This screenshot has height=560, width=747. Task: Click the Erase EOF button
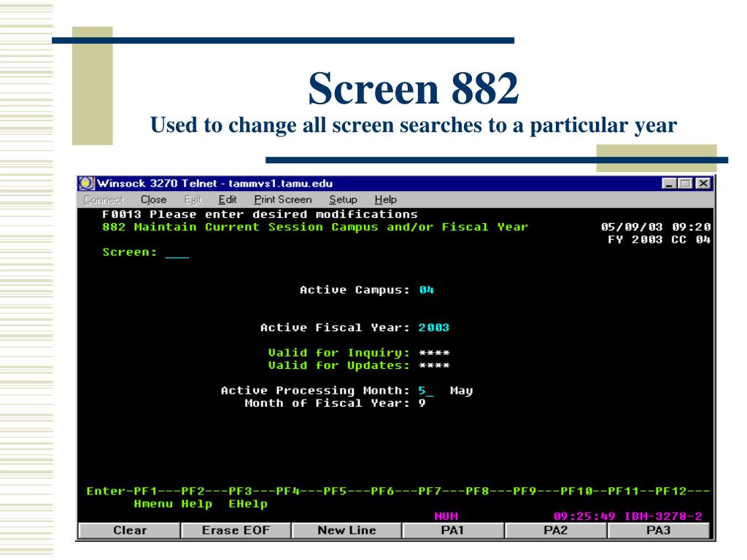click(236, 531)
